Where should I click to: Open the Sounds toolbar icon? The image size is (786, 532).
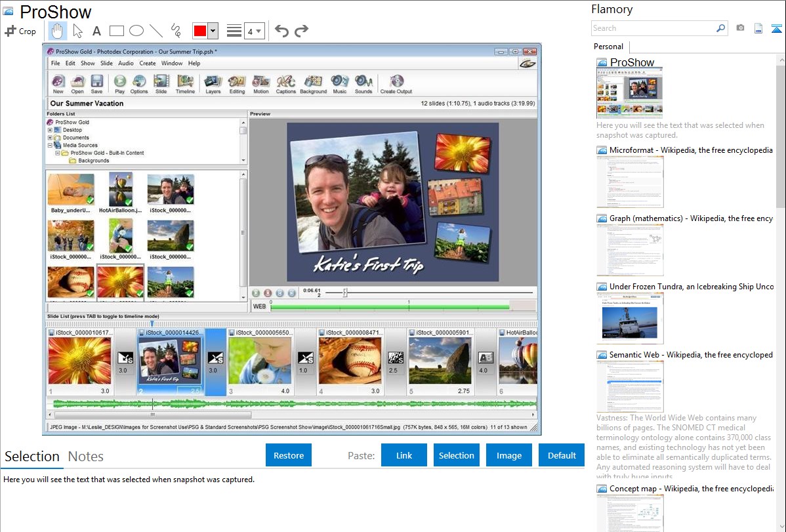363,84
